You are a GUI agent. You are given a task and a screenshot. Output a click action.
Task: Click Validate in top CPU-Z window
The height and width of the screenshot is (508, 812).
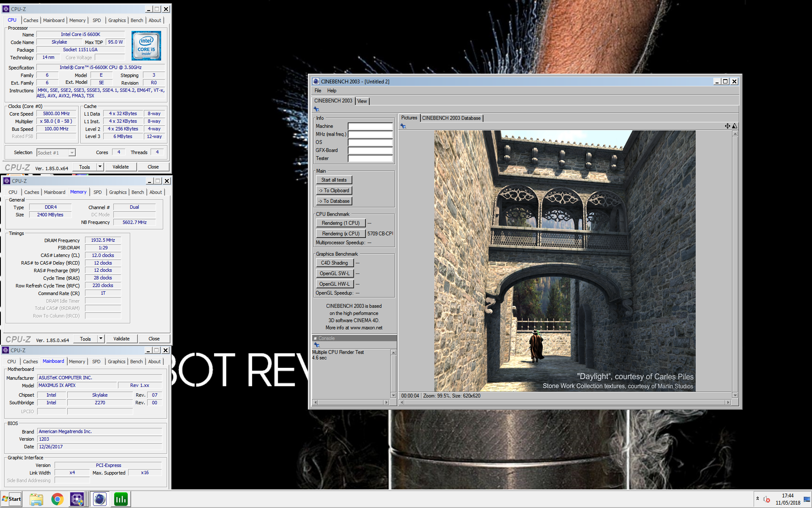[121, 167]
